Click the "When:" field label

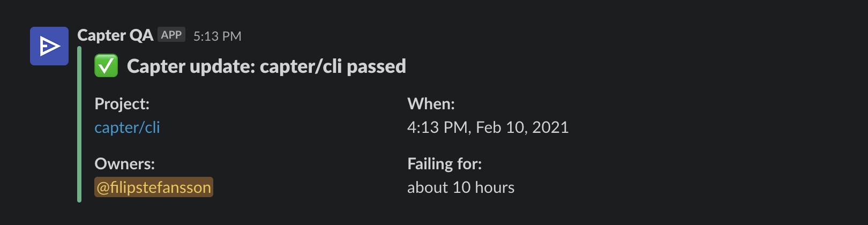431,104
